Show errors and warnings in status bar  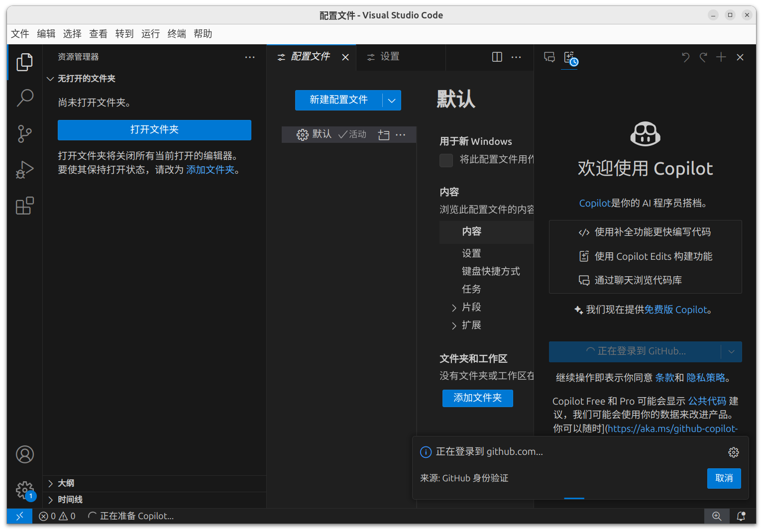point(57,516)
